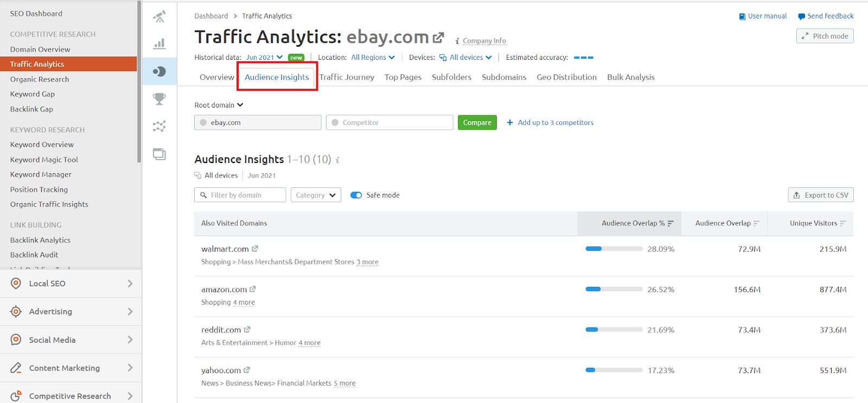Select the highlighted competitive research icon
This screenshot has width=868, height=403.
point(159,71)
